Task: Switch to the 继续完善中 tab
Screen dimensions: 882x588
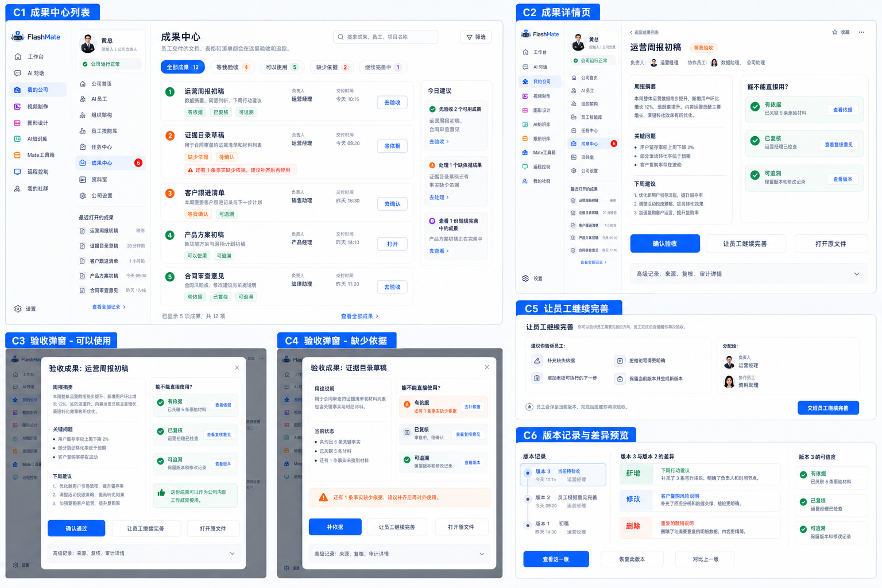Action: click(x=382, y=67)
